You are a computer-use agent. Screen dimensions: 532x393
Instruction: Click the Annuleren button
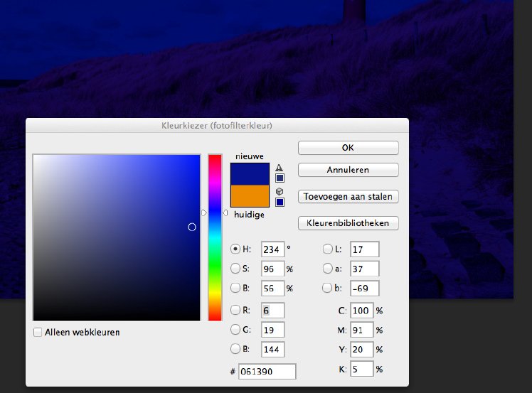coord(348,170)
